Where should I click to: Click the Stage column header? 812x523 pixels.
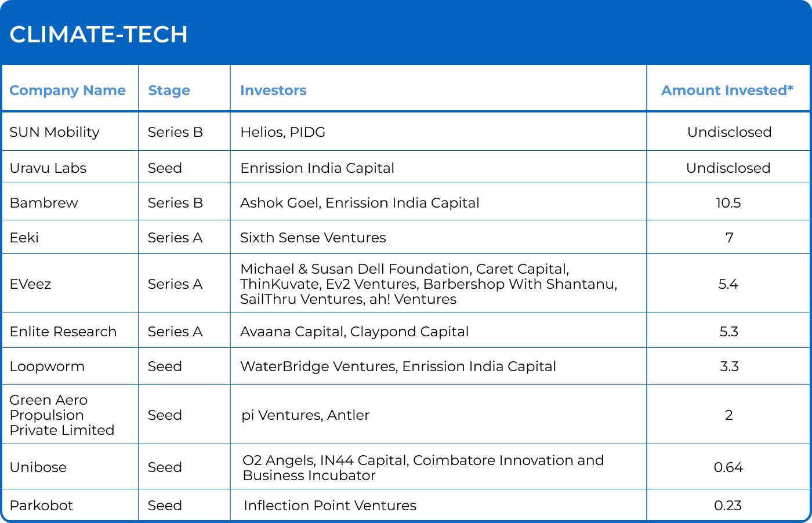(169, 90)
